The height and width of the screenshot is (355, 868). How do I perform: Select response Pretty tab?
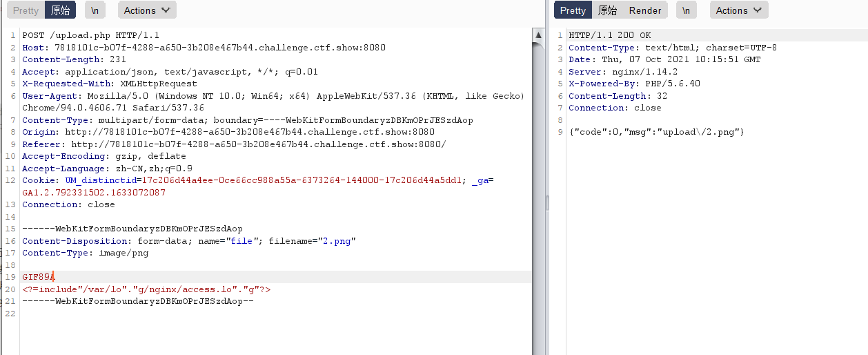(x=573, y=10)
